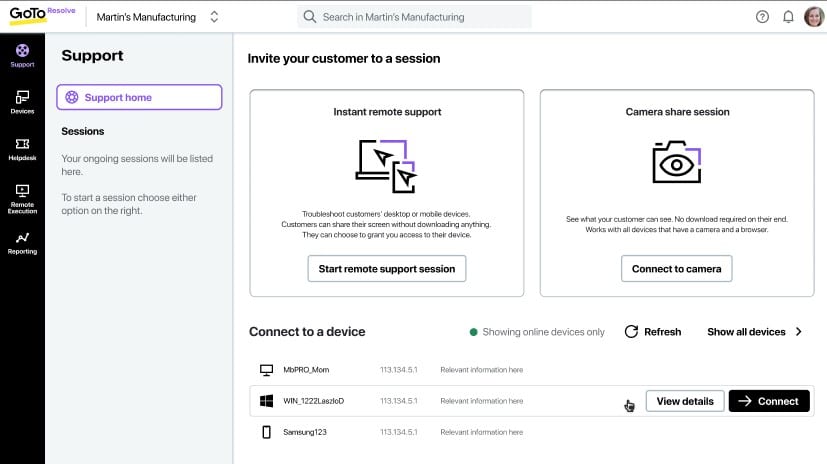Click the desktop icon beside MbPRO_Mom
Viewport: 827px width, 464px height.
(266, 370)
